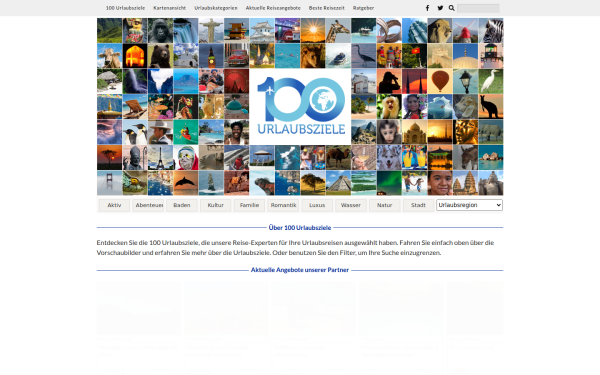Select the man in cowboy hat thumbnail

coord(160,132)
